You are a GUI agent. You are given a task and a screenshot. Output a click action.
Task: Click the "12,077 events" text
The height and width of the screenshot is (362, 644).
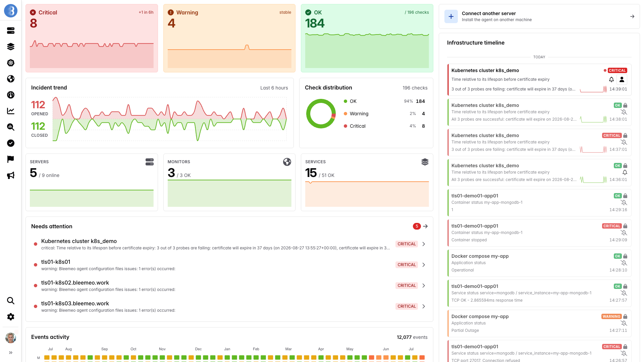point(412,337)
